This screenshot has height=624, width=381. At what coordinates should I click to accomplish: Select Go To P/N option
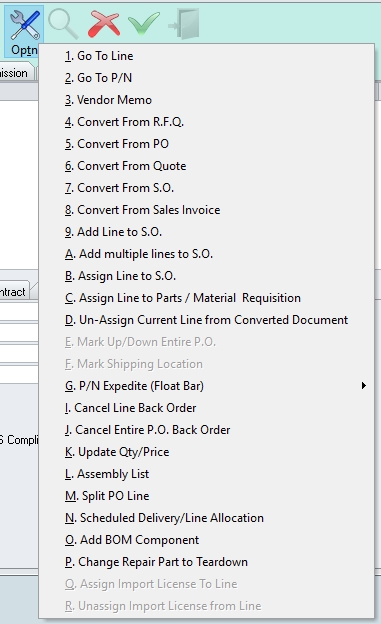click(206, 78)
